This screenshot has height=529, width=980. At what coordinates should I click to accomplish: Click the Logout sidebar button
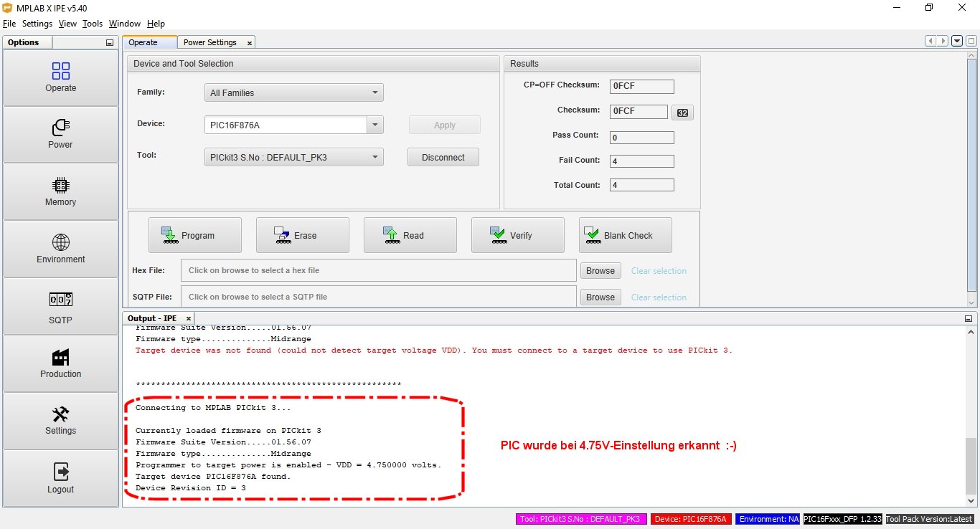pyautogui.click(x=60, y=478)
